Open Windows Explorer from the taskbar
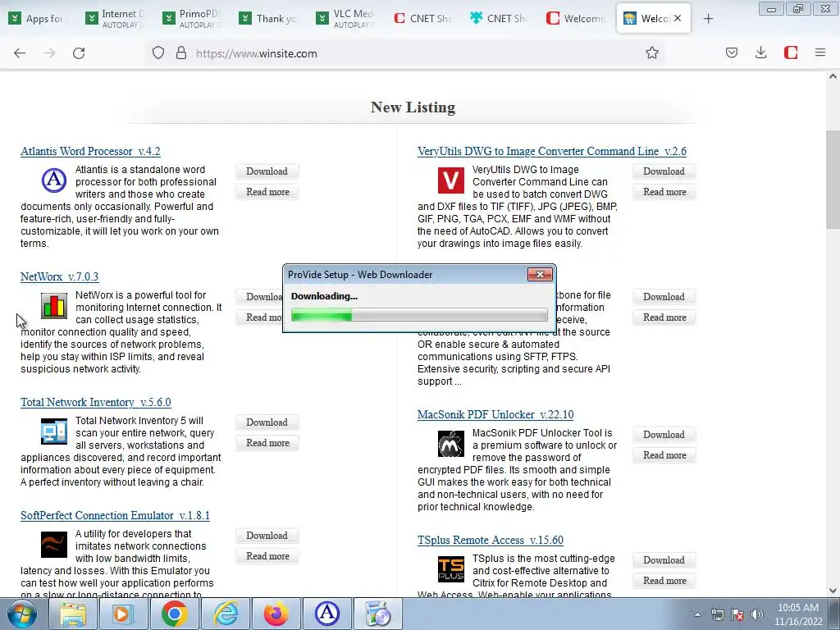Screen dimensions: 840x630 pos(72,614)
